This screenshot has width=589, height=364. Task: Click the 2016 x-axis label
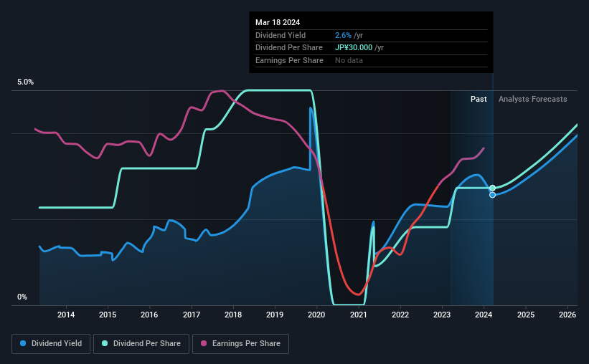(x=149, y=315)
